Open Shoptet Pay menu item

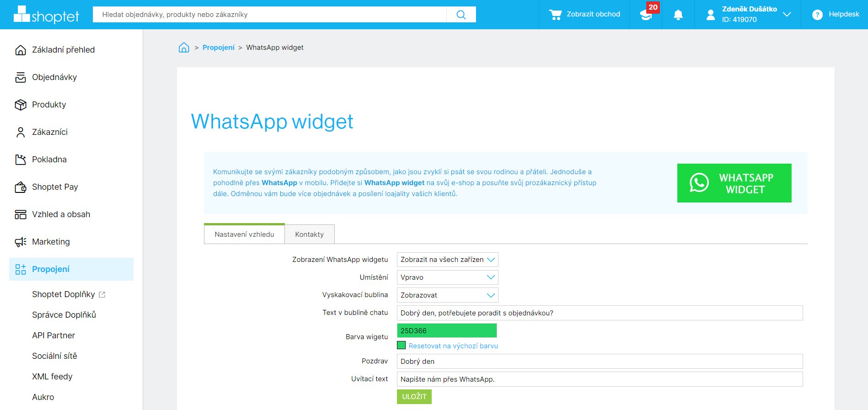(x=55, y=187)
